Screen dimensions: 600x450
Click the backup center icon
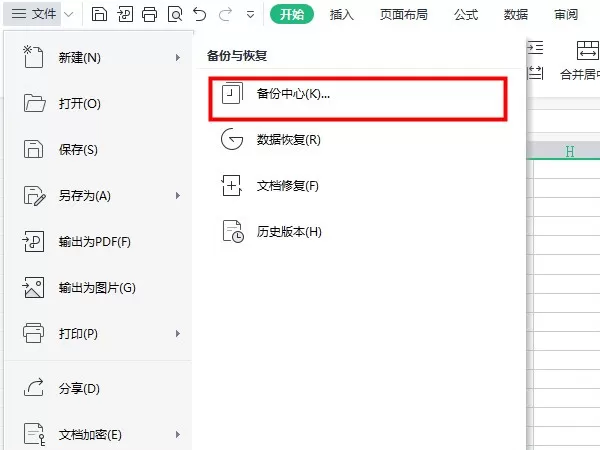(232, 93)
